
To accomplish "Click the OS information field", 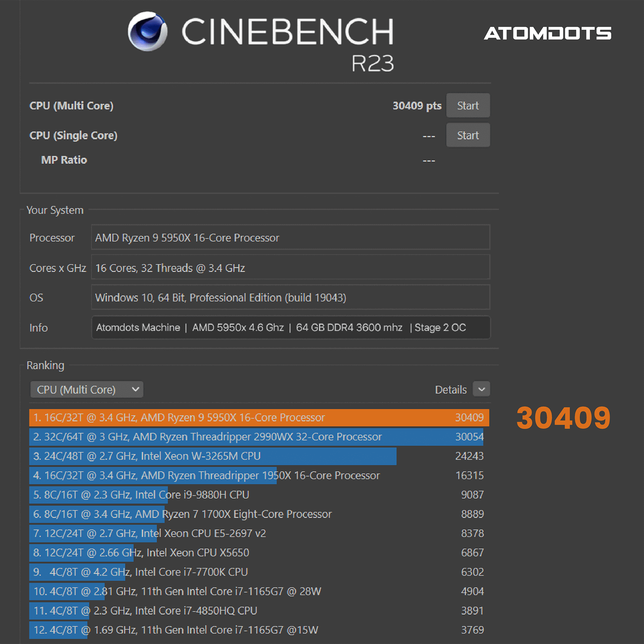I will [290, 298].
